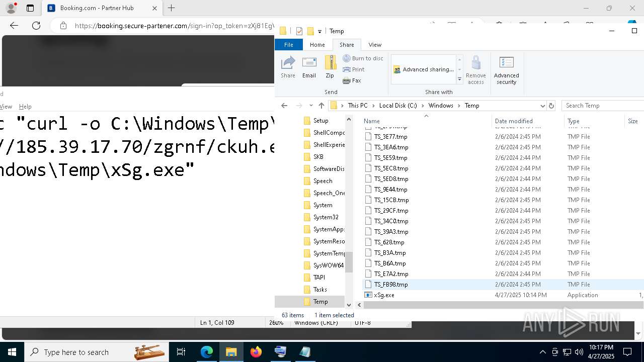Close the Booking.com Partner Hub tab
The width and height of the screenshot is (644, 362).
(x=154, y=8)
